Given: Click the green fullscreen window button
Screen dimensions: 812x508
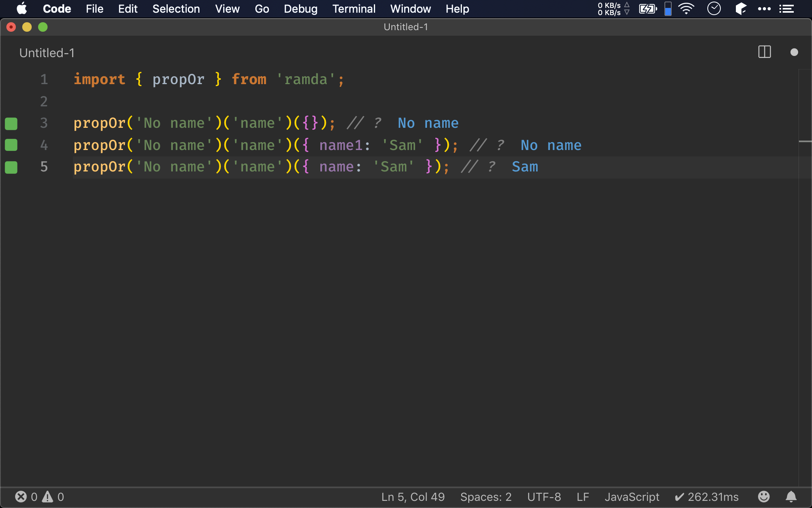Looking at the screenshot, I should (x=43, y=27).
